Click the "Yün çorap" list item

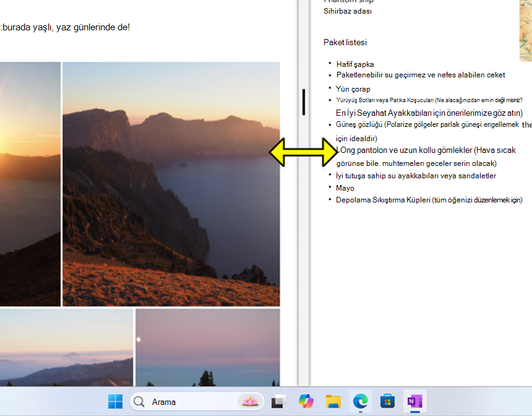tap(353, 89)
